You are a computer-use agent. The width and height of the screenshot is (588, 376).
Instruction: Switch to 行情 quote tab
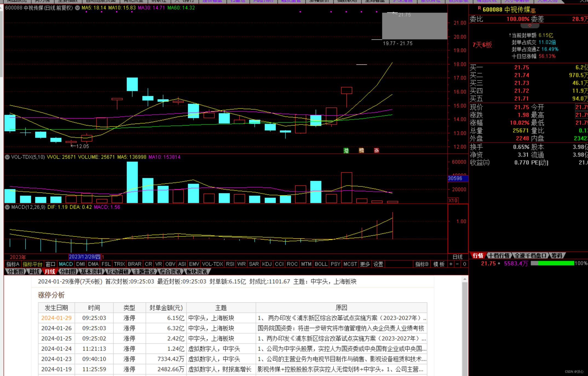click(x=478, y=255)
